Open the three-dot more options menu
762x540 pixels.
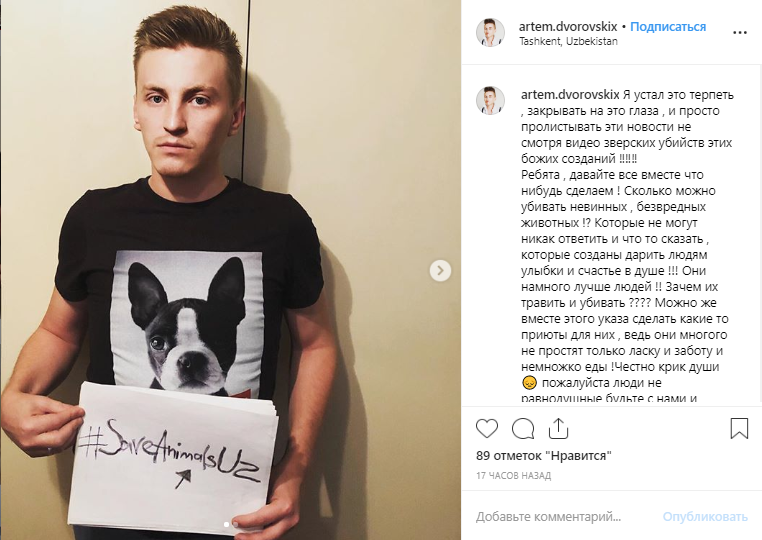click(x=740, y=33)
